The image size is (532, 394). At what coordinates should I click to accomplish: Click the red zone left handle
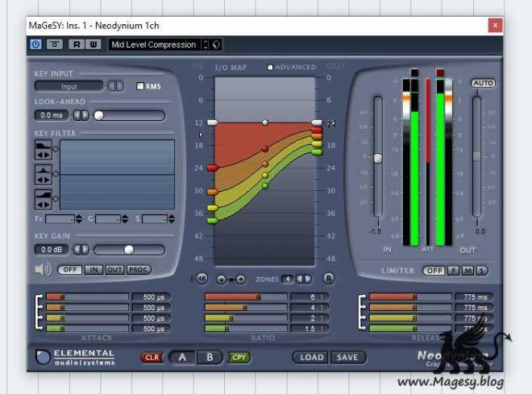(212, 168)
